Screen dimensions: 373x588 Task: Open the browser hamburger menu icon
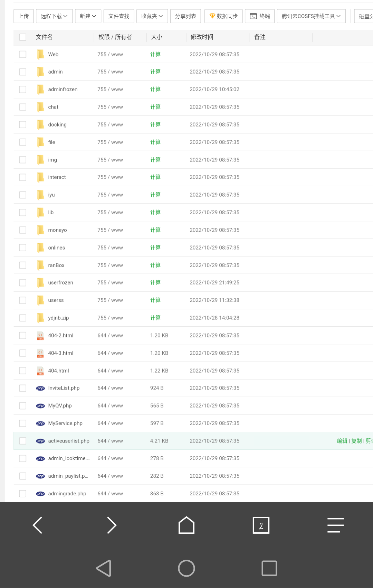click(335, 525)
